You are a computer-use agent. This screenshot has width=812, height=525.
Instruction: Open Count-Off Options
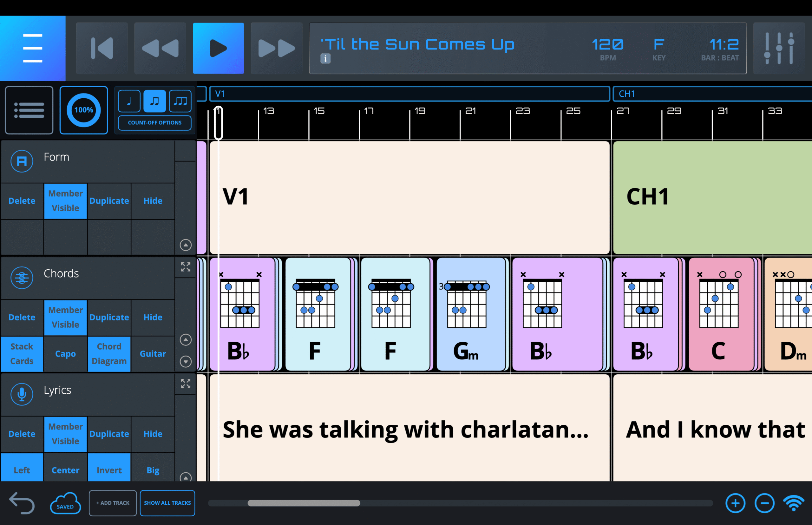click(155, 123)
